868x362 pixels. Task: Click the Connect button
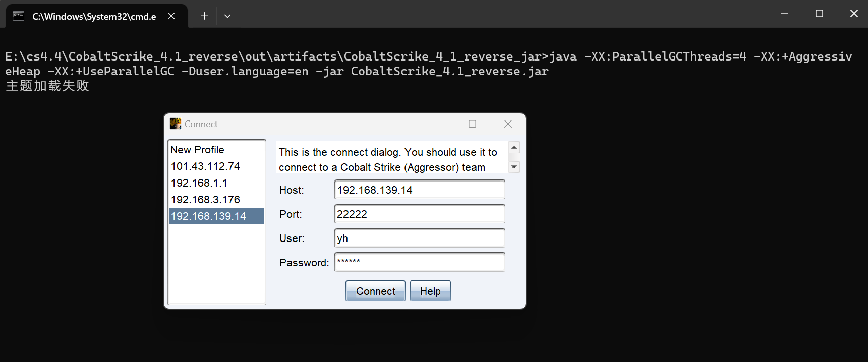click(x=375, y=291)
